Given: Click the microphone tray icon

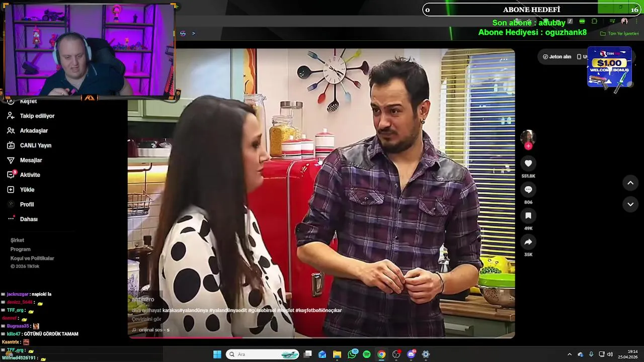Looking at the screenshot, I should (x=591, y=354).
